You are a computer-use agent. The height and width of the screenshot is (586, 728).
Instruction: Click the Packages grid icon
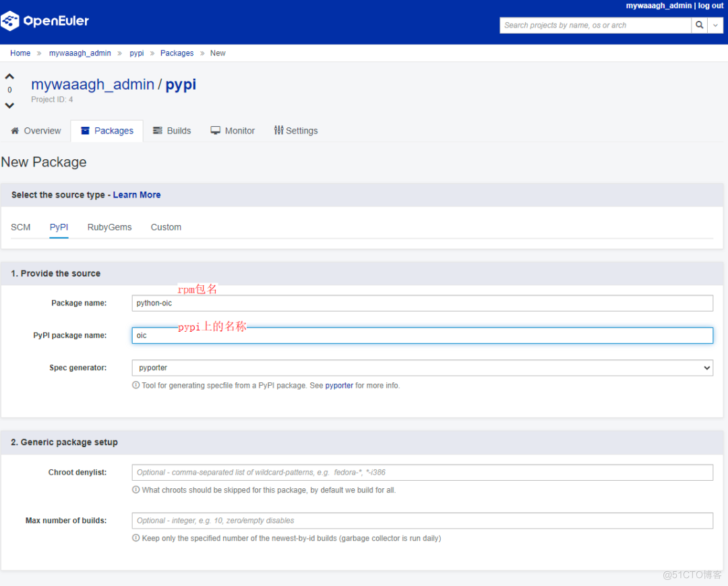coord(85,130)
